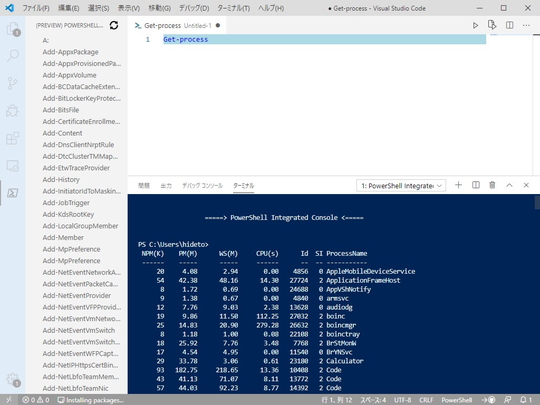540x405 pixels.
Task: Split the editor to the right
Action: [509, 25]
